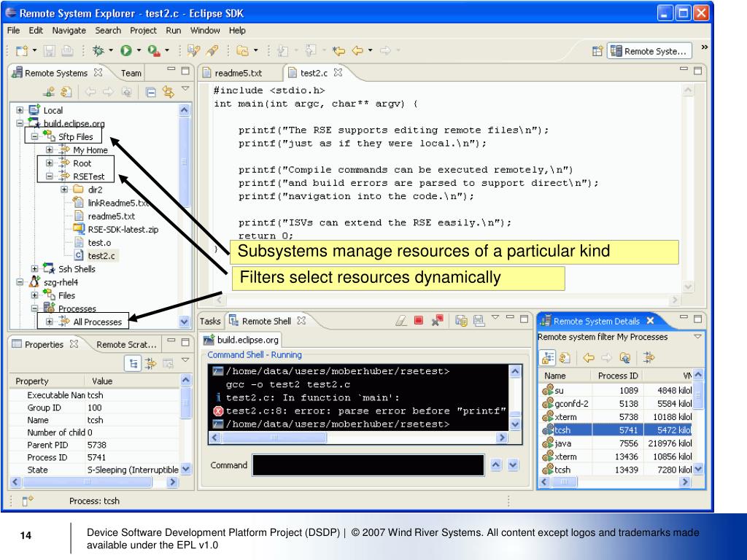Switch to Remote System Explorer perspective button
Image resolution: width=747 pixels, height=560 pixels.
650,51
